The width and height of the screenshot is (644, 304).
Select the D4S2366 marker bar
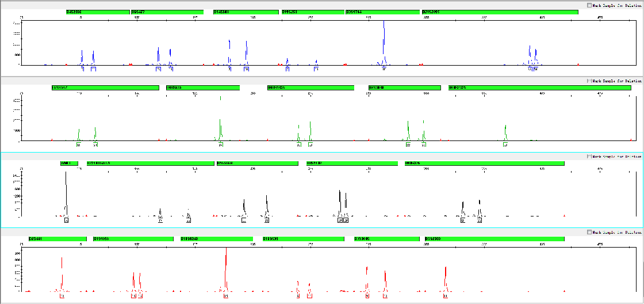[98, 12]
